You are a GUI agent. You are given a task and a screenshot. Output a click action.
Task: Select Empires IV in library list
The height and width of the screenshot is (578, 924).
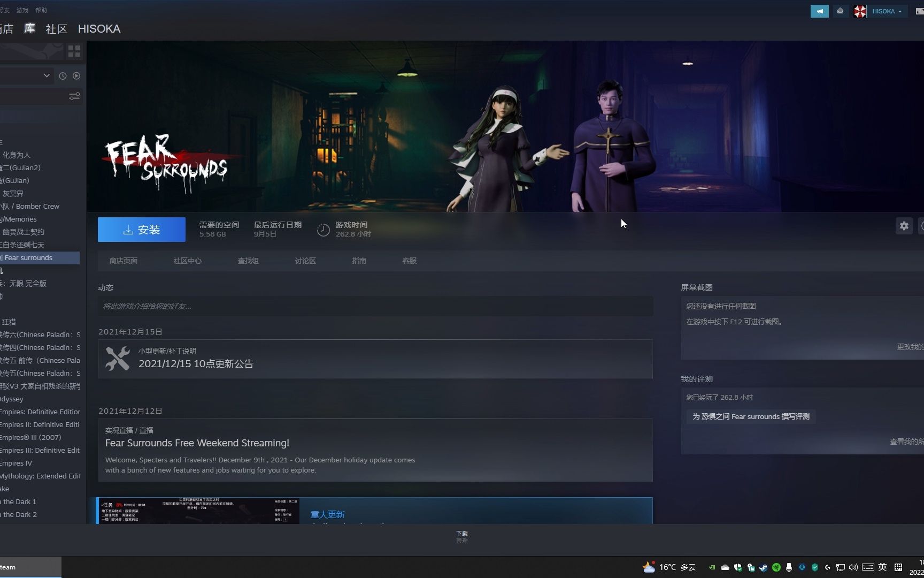click(16, 463)
